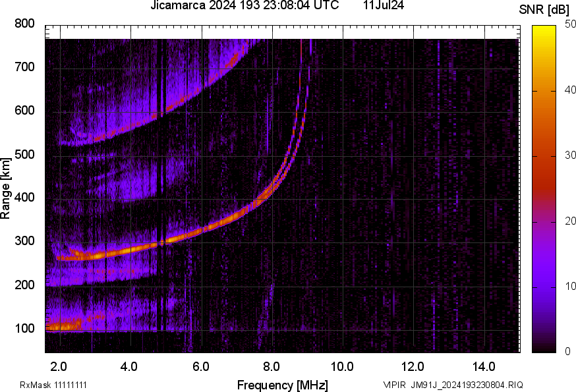Click the colorbar tick label '50'
This screenshot has height=392, width=576.
tap(570, 24)
